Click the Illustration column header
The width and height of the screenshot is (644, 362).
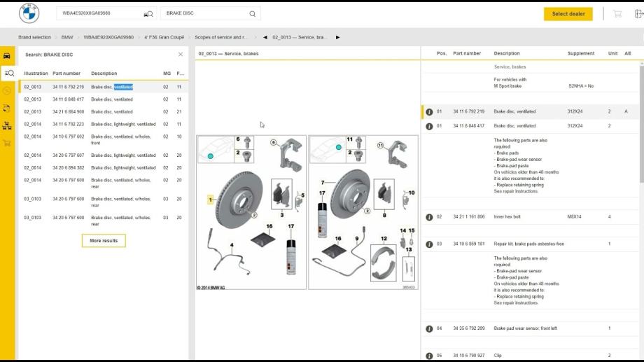36,74
